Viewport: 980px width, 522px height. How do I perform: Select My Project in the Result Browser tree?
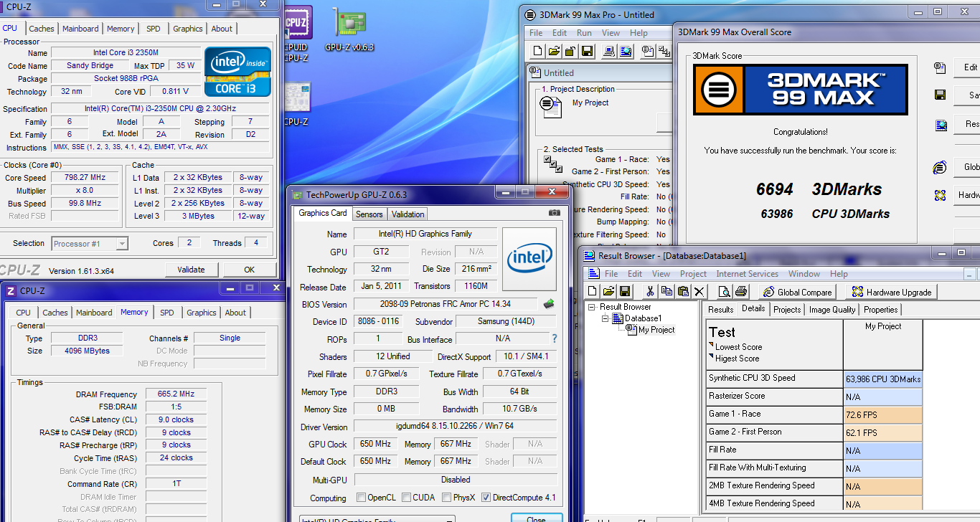pos(656,330)
